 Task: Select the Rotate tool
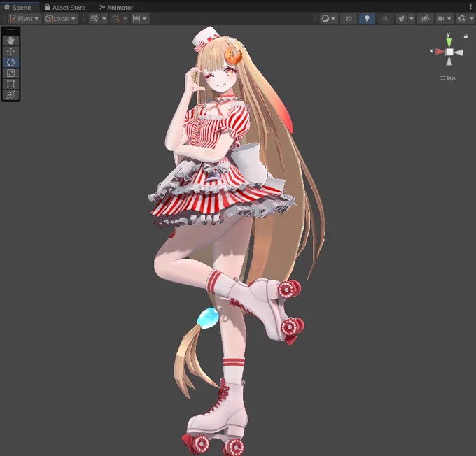click(x=10, y=62)
